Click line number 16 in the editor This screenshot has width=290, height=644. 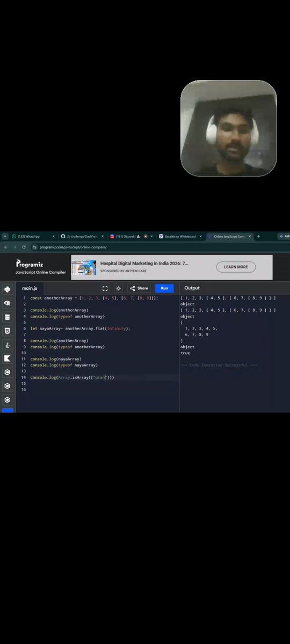coord(24,390)
